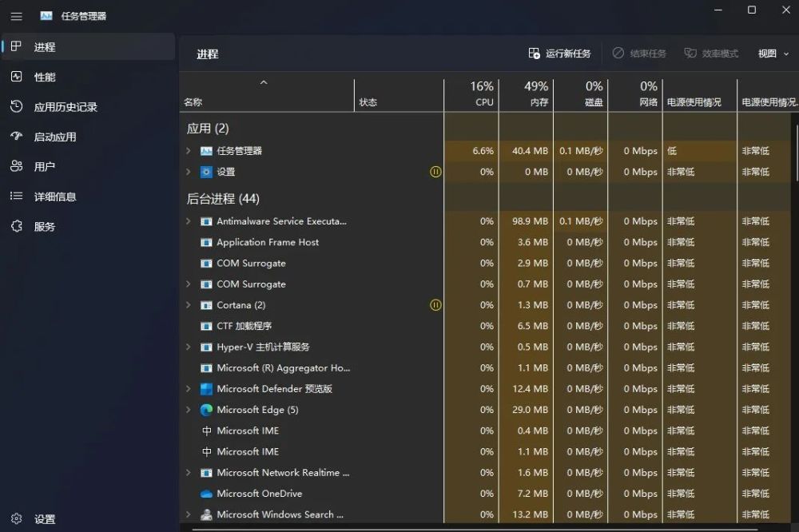Image resolution: width=799 pixels, height=532 pixels.
Task: Sort by the 状态 column header
Action: (399, 93)
